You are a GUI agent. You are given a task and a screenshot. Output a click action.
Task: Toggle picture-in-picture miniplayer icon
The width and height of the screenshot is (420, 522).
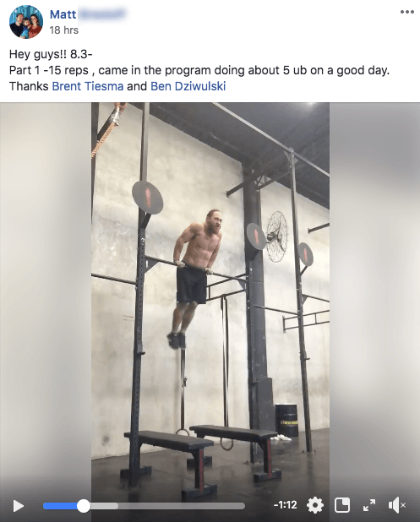point(342,505)
